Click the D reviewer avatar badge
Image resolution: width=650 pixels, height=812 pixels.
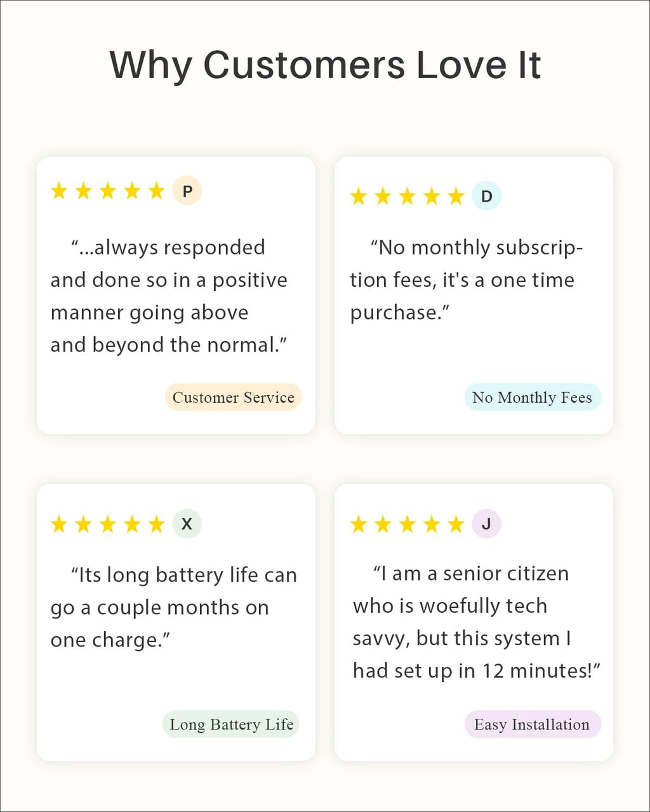487,196
